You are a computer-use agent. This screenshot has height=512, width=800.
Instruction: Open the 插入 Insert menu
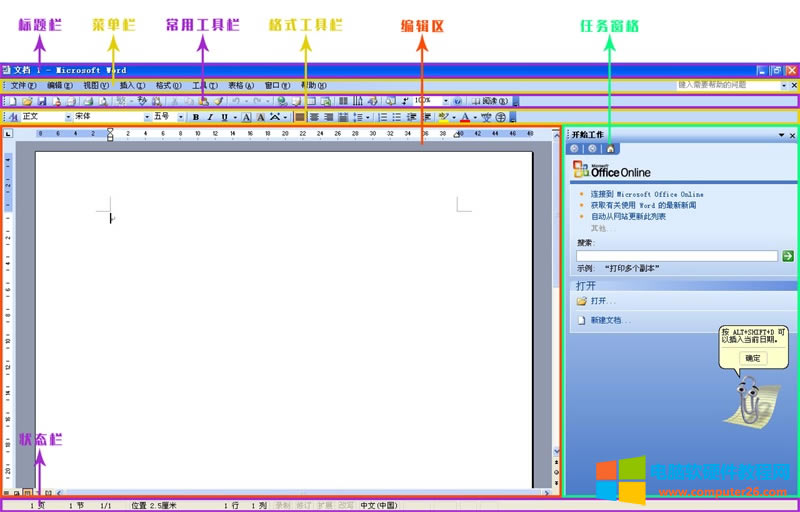tap(132, 86)
